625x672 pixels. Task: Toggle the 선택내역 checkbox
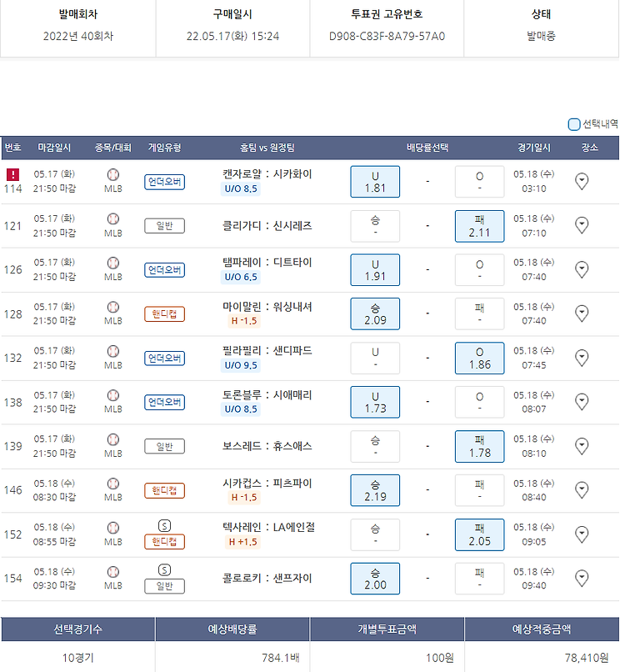pyautogui.click(x=573, y=124)
